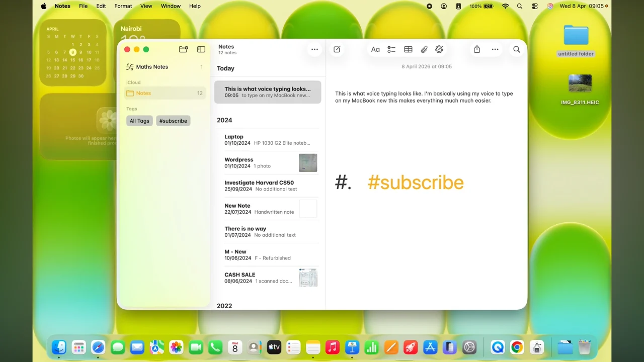
Task: Click the #subscribe hashtag in the note body
Action: point(416,183)
